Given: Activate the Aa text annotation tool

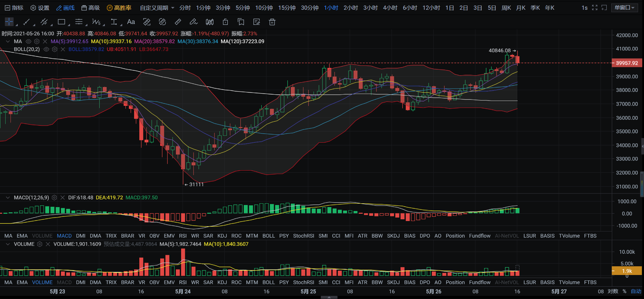Looking at the screenshot, I should tap(131, 22).
